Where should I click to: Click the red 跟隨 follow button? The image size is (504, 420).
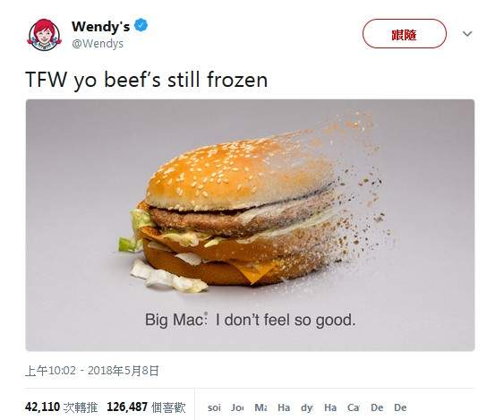pos(405,34)
